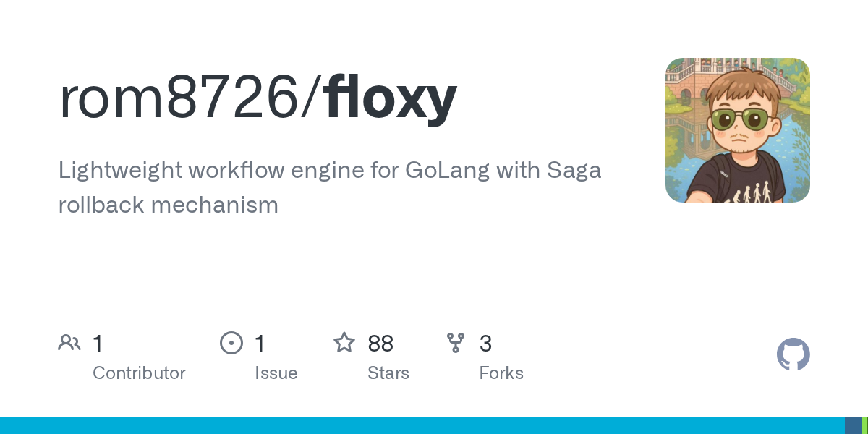Click the Stars label
Viewport: 868px width, 434px height.
tap(388, 373)
